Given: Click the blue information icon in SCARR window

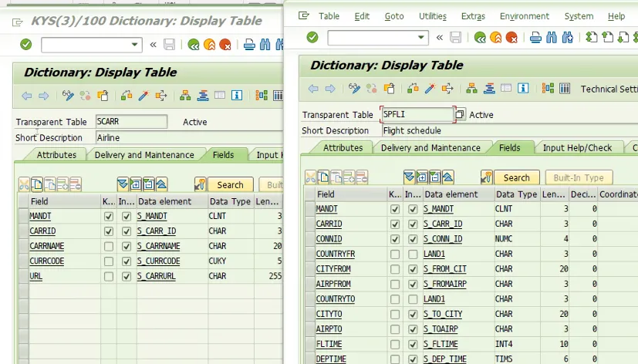Looking at the screenshot, I should click(236, 96).
